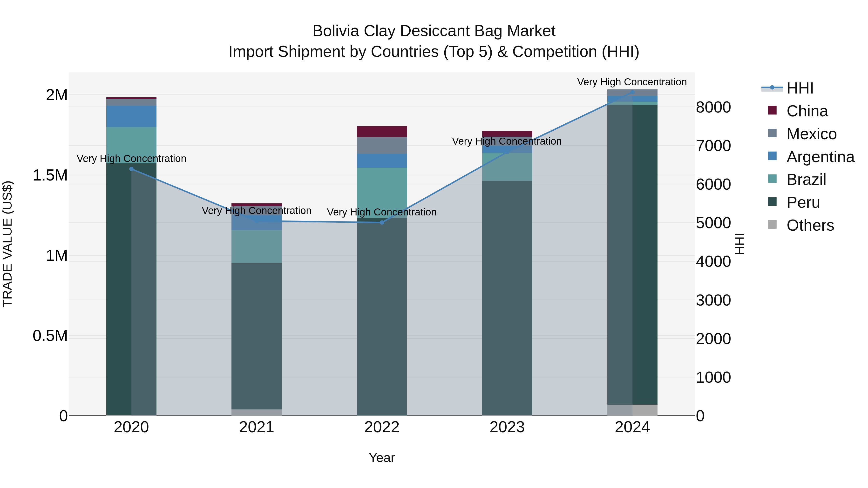Toggle the Argentina legend entry
Image resolution: width=868 pixels, height=488 pixels.
click(x=811, y=157)
